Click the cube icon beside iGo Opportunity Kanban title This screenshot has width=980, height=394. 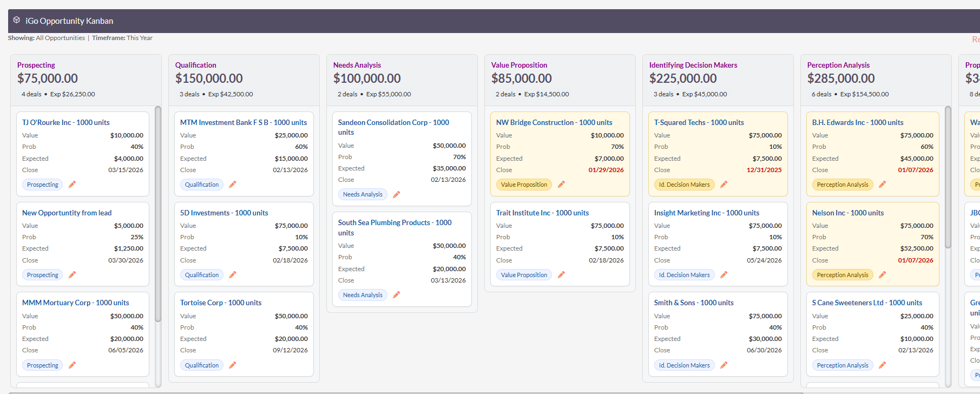(17, 20)
